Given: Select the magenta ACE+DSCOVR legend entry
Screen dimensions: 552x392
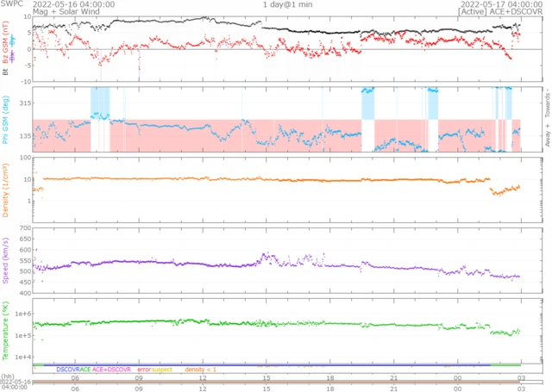Looking at the screenshot, I should coord(111,370).
